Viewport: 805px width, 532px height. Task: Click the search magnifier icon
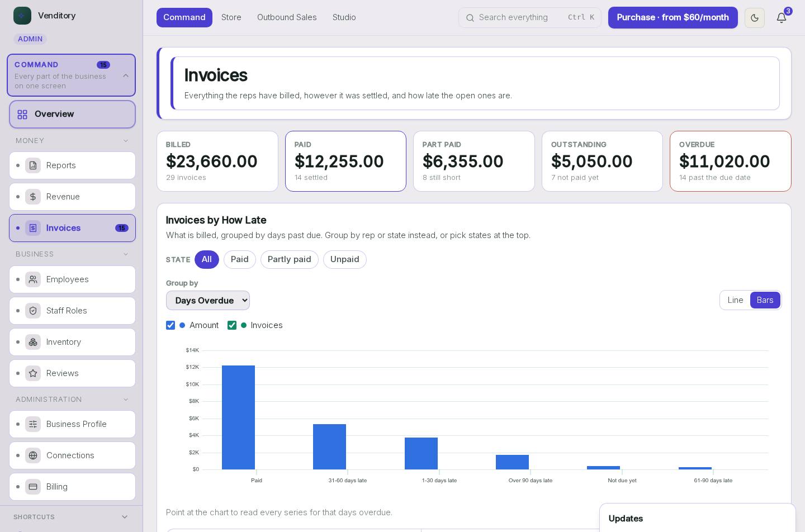point(470,18)
